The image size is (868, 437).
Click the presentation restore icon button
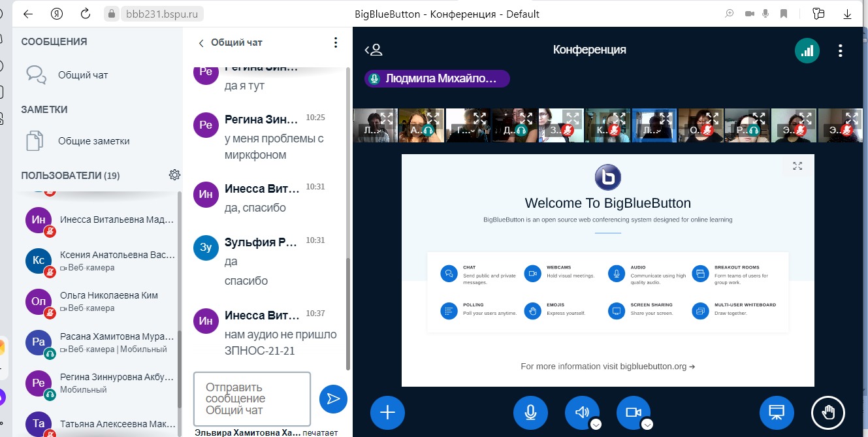[777, 412]
